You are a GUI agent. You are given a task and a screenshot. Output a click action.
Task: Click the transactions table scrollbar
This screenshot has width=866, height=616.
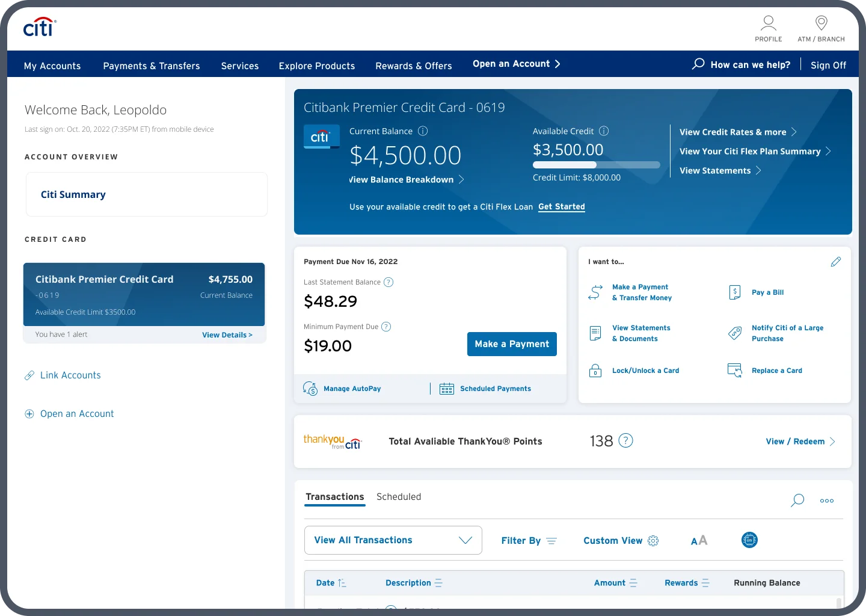point(839,603)
